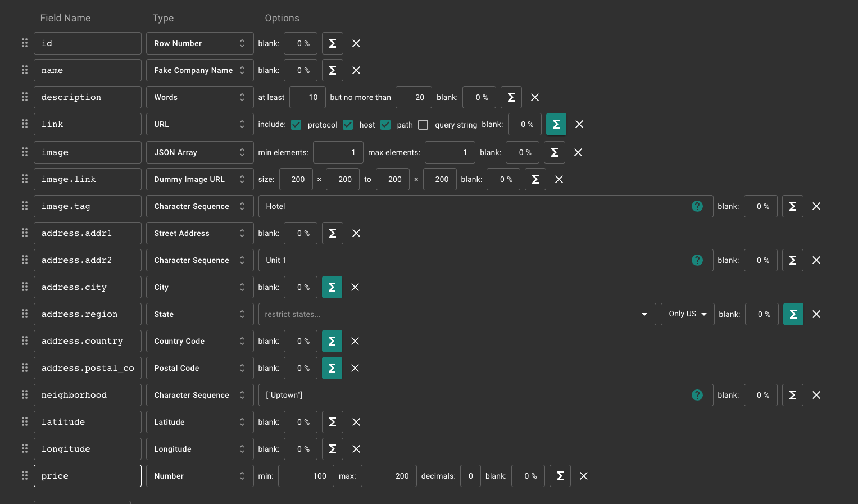Click formula icon on image.tag row
Screen dimensions: 858x504
(x=793, y=206)
